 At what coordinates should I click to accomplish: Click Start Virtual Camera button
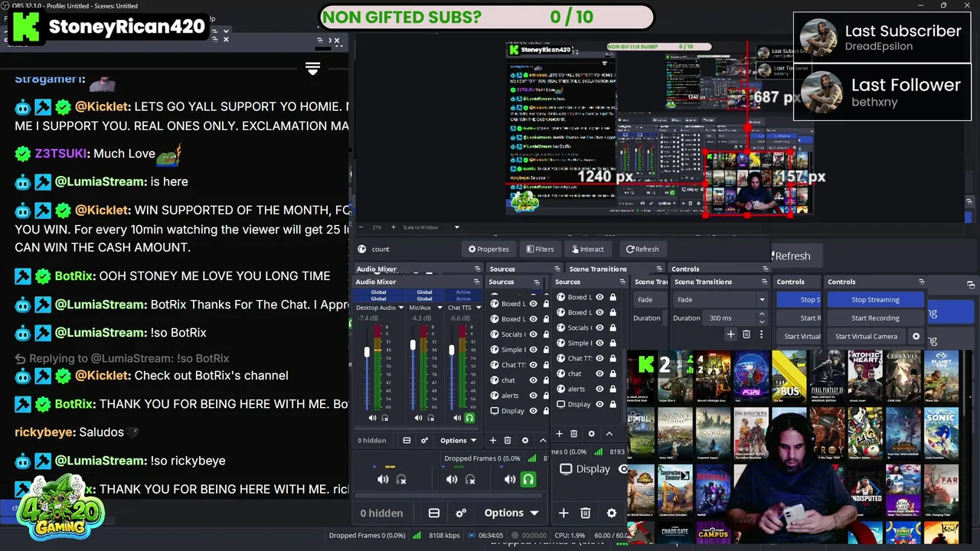click(x=866, y=336)
